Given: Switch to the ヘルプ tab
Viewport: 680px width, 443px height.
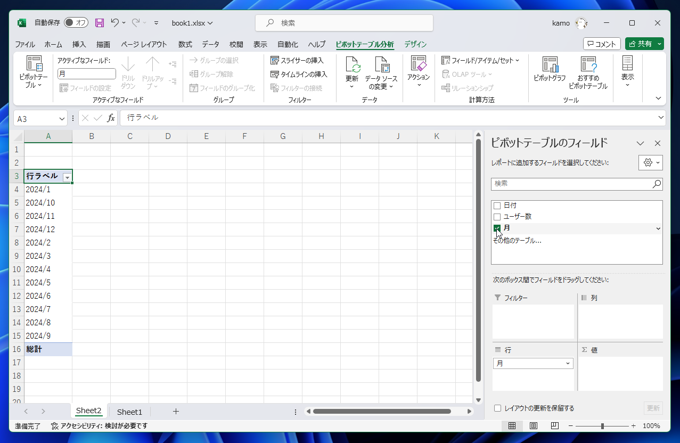Looking at the screenshot, I should point(317,44).
